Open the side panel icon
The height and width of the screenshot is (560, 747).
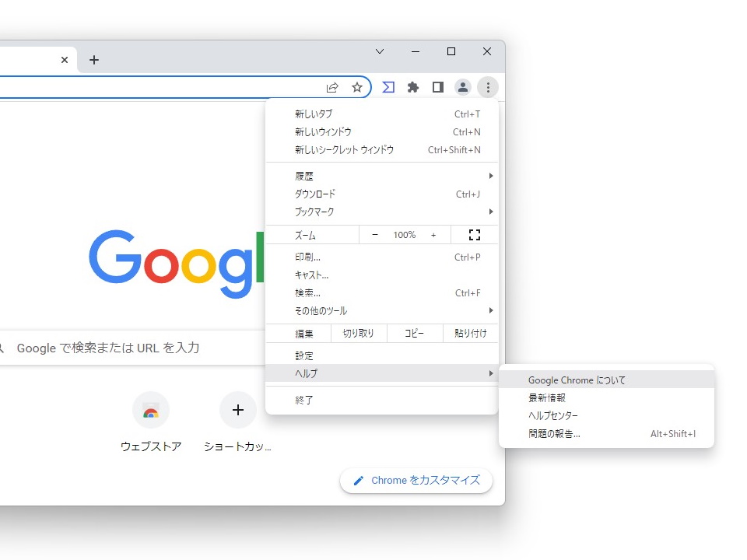coord(438,87)
